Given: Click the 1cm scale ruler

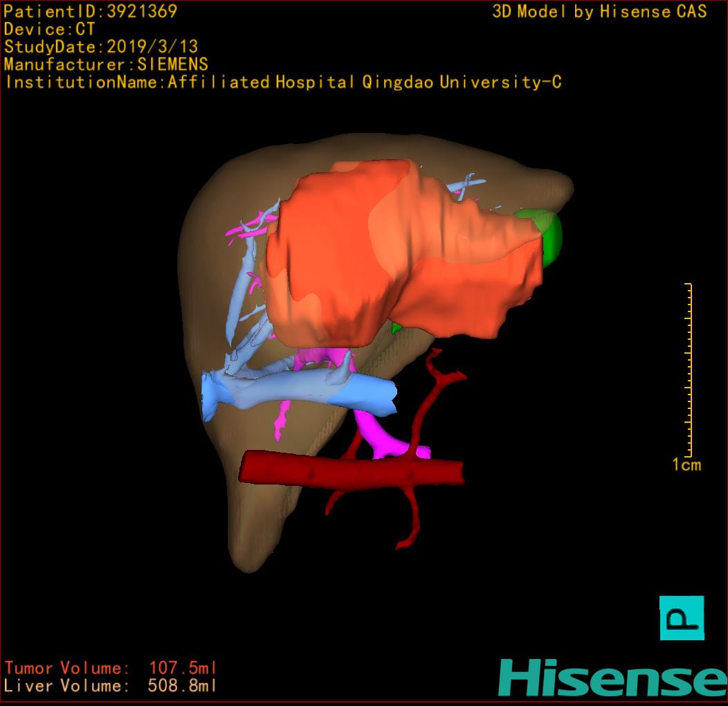Looking at the screenshot, I should pos(689,370).
